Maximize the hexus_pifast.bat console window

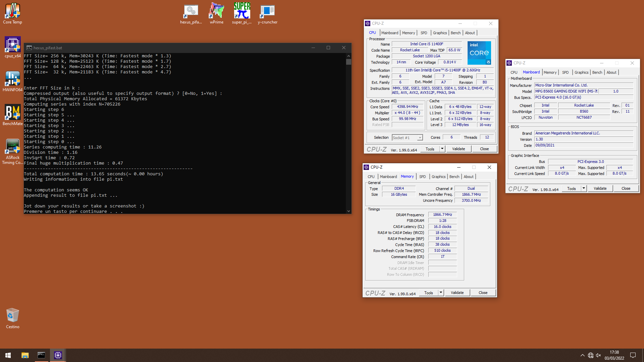pos(328,48)
